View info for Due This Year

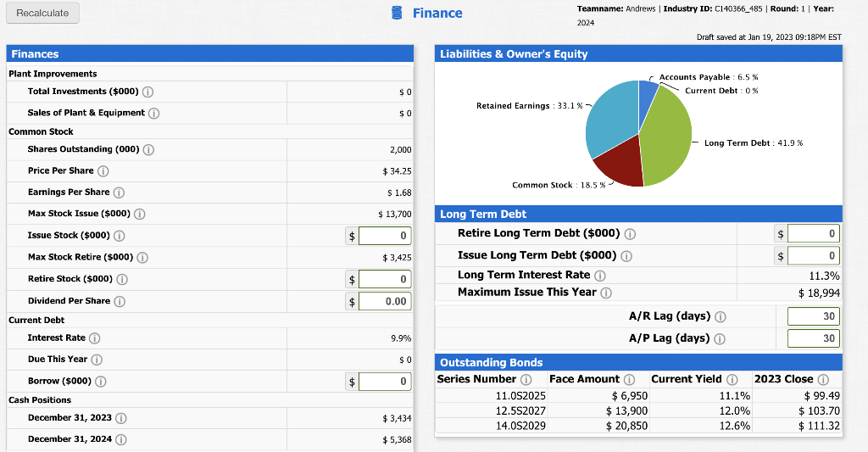tap(97, 360)
